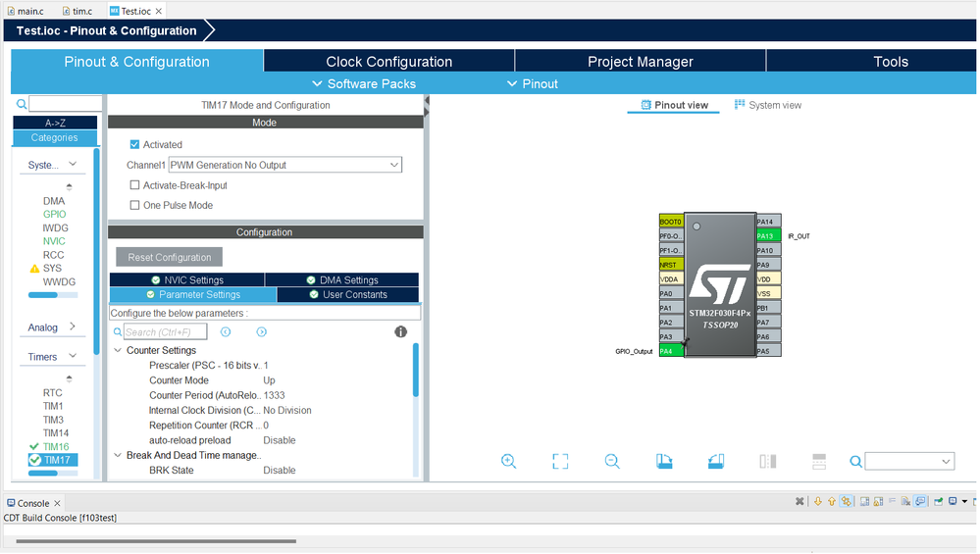
Task: Collapse configuration panel splitter arrow
Action: click(427, 101)
